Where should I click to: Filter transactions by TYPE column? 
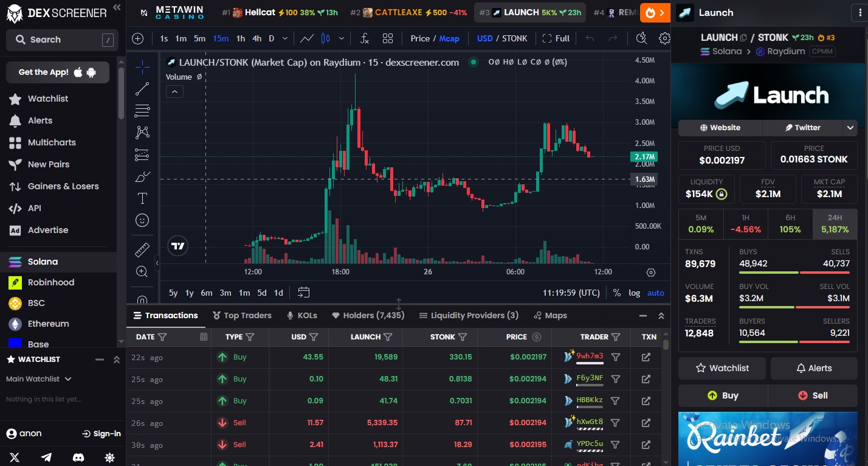(x=250, y=336)
